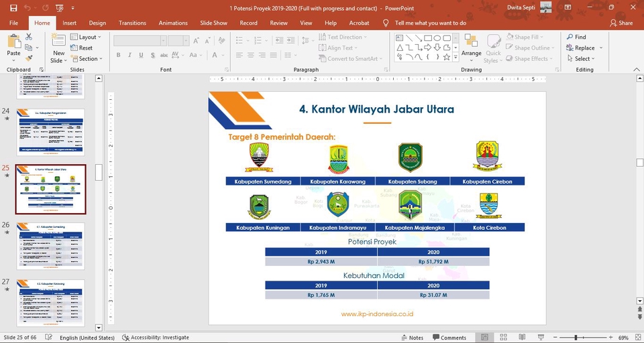644x343 pixels.
Task: Switch to Reading View icon
Action: click(x=522, y=337)
